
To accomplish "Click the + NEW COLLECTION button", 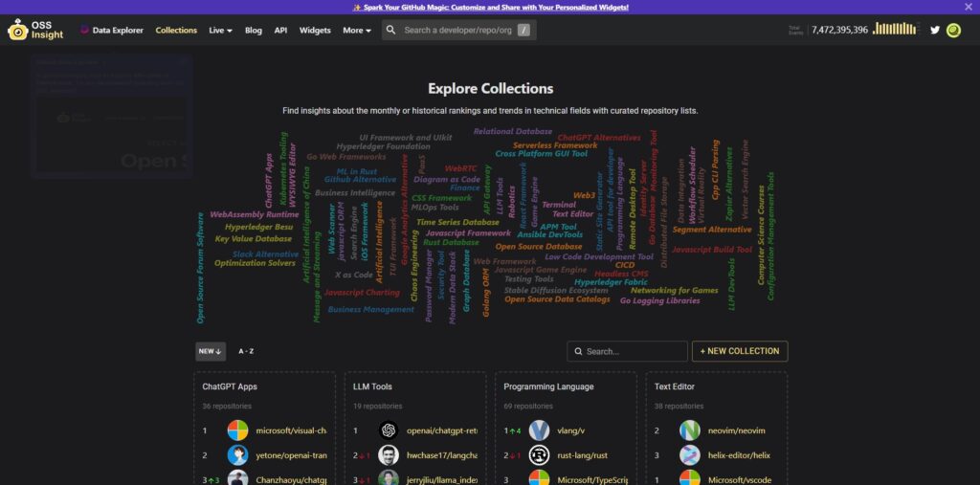I will click(740, 351).
